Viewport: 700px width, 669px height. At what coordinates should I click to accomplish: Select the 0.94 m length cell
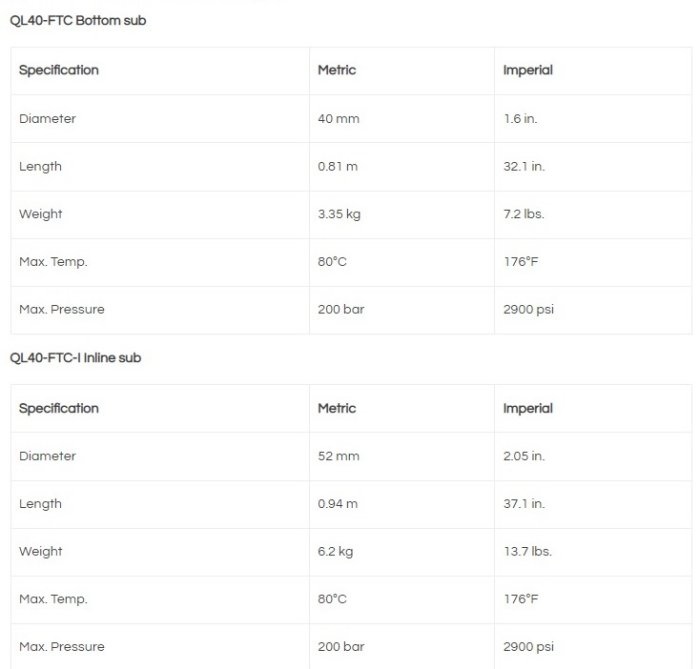tap(337, 504)
